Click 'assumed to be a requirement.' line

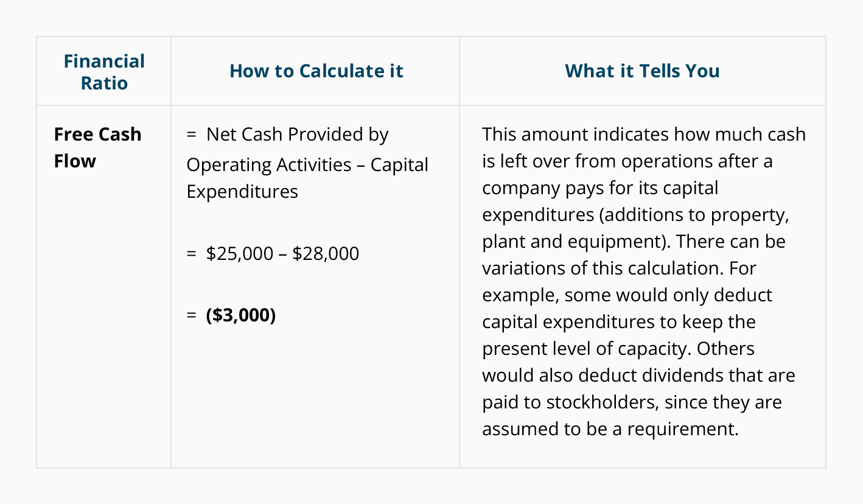tap(610, 429)
